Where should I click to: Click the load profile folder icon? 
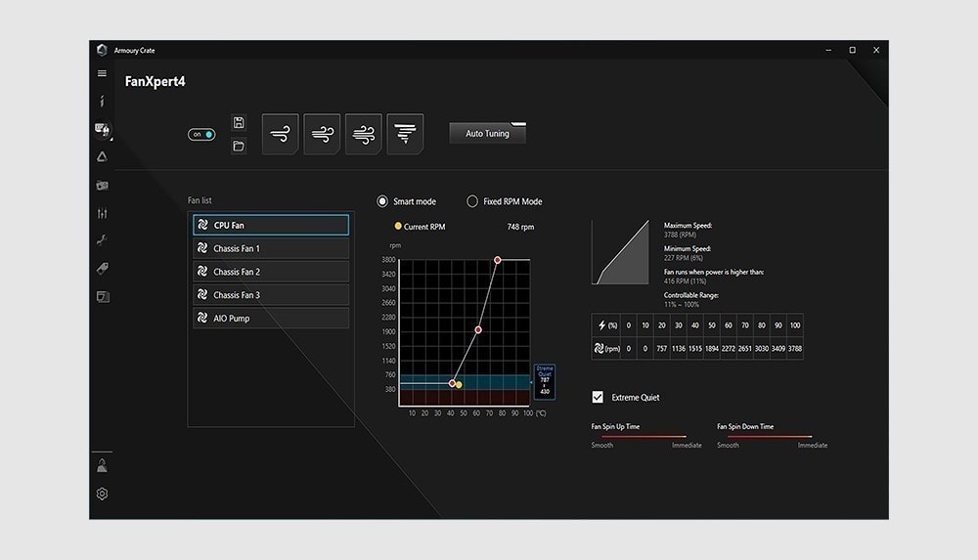[x=239, y=146]
